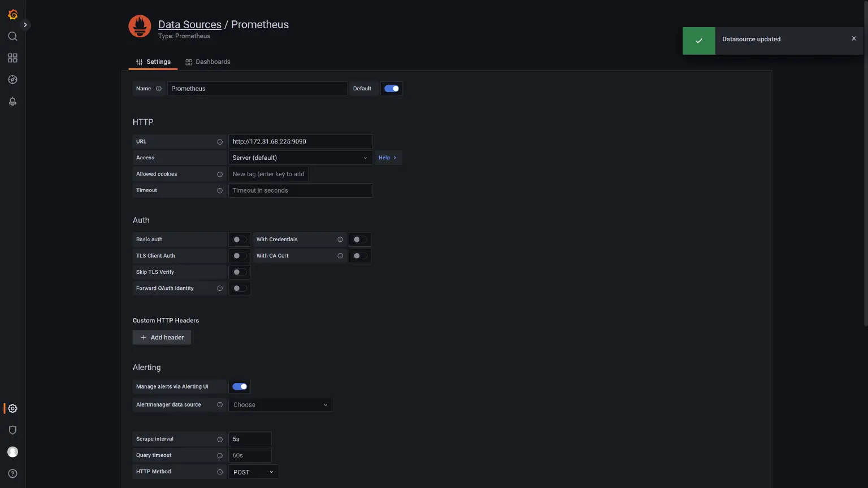This screenshot has height=488, width=868.
Task: Open the Data Sources breadcrumb link
Action: click(190, 24)
